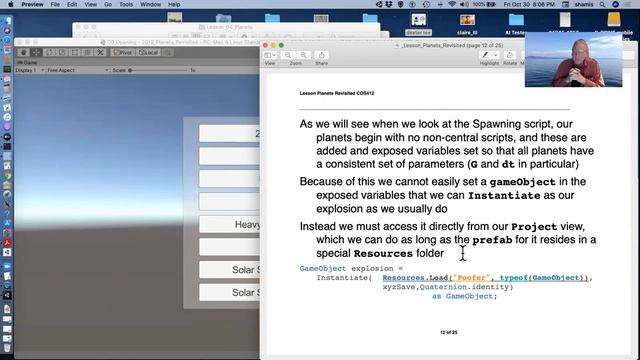Select the Hand tool in Unity
The width and height of the screenshot is (640, 360).
23,53
